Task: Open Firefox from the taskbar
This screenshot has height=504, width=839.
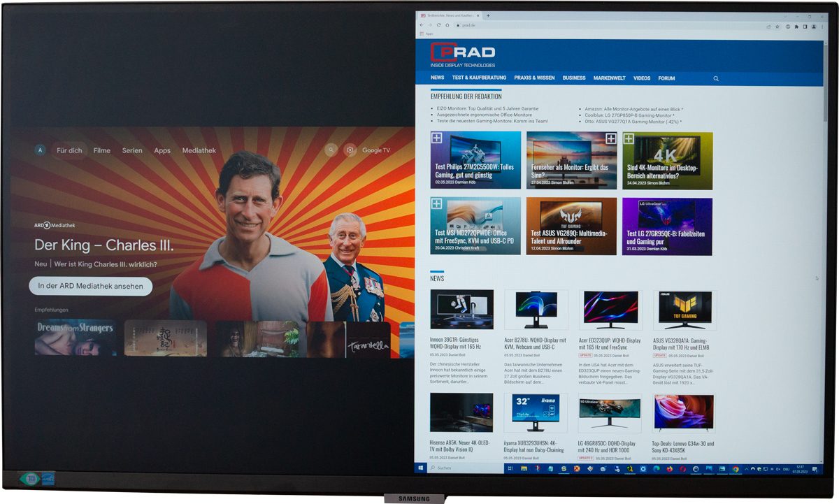Action: click(x=669, y=469)
